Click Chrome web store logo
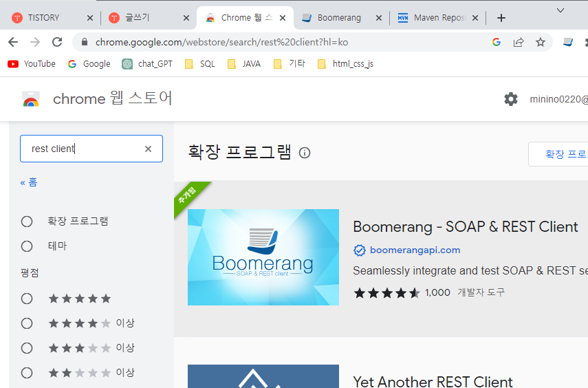The width and height of the screenshot is (588, 388). [31, 99]
